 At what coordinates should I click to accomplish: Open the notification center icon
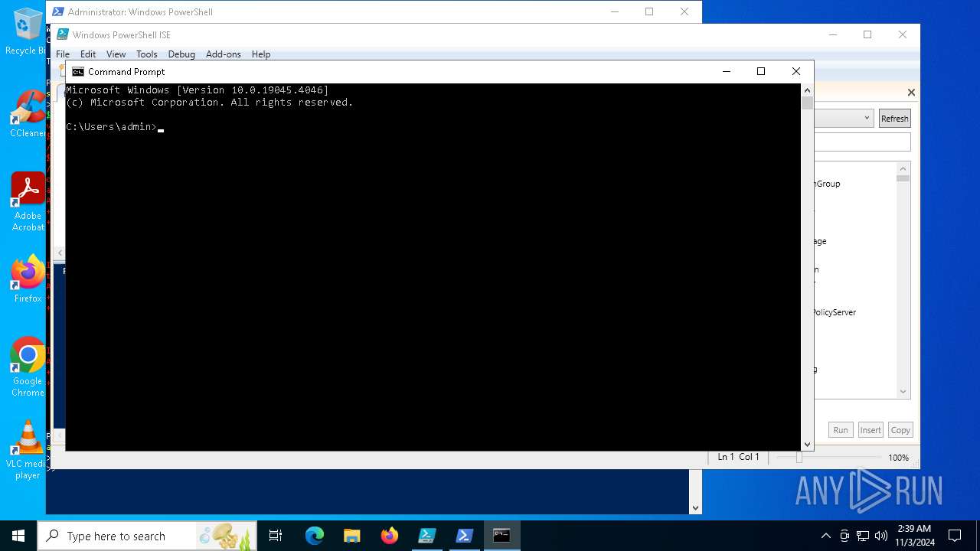[955, 536]
